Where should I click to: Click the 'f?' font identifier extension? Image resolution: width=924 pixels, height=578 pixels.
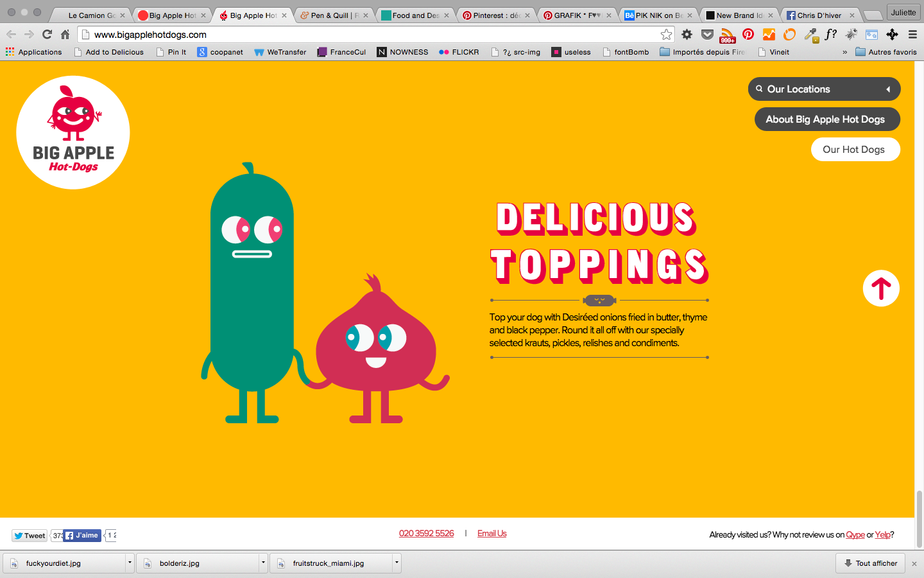coord(831,35)
